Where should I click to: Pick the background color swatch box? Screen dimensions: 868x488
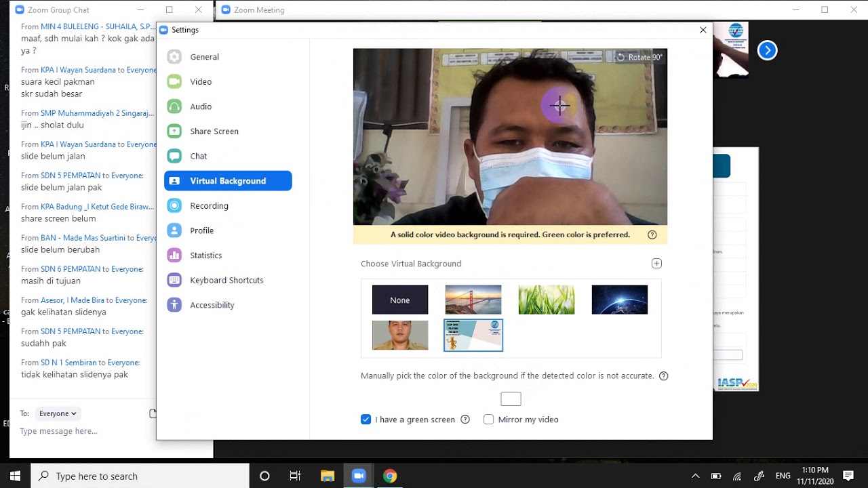click(x=511, y=399)
